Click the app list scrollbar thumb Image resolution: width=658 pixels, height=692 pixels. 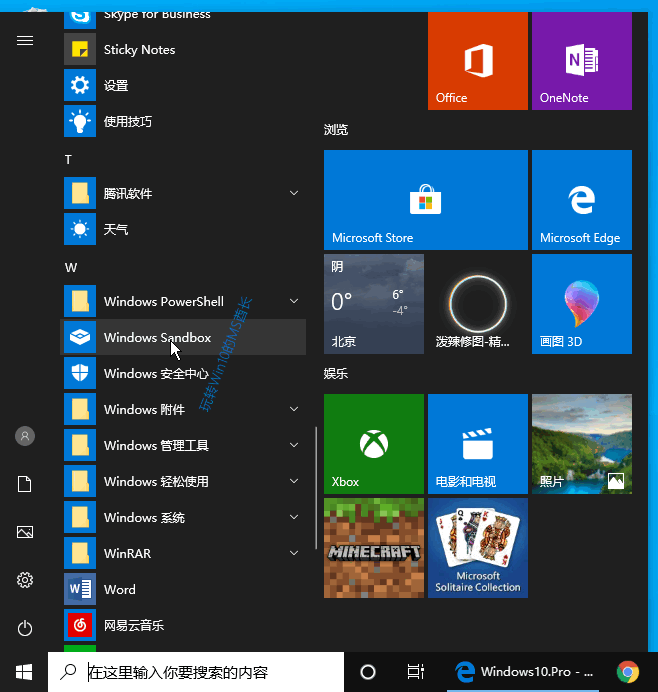coord(316,488)
